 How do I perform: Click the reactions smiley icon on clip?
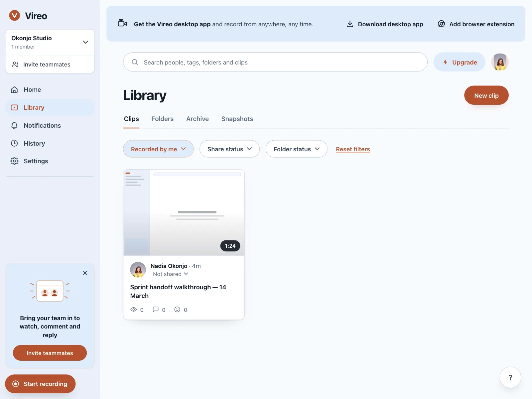(178, 310)
